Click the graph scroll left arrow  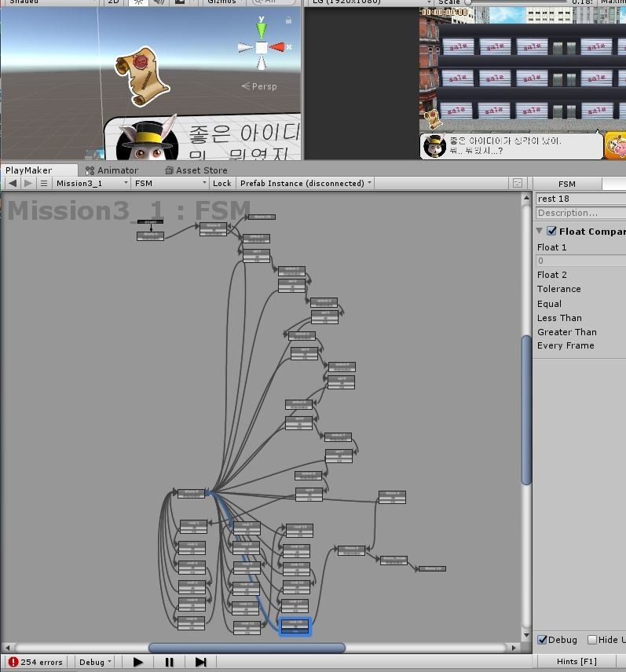pyautogui.click(x=7, y=648)
